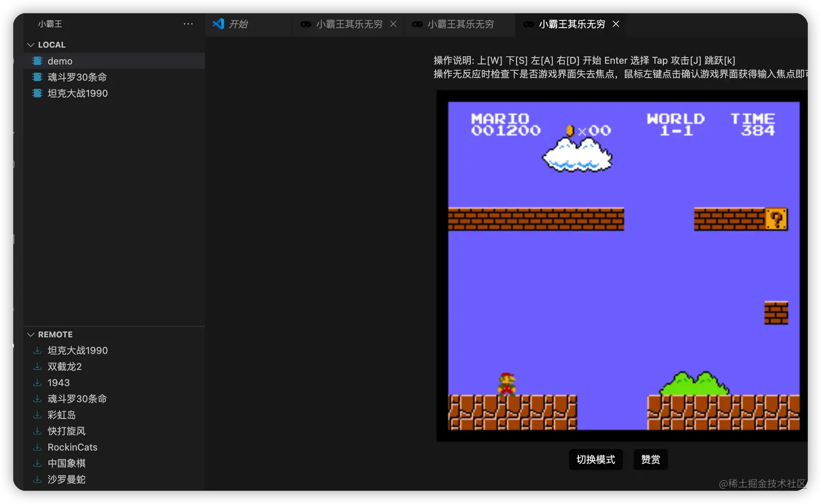
Task: Select remote entry 彩虹岛
Action: pos(115,415)
